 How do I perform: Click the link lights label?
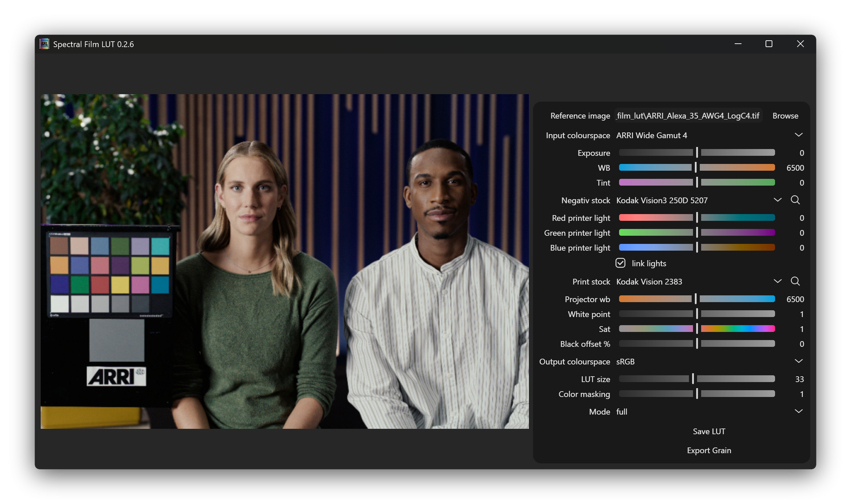click(649, 264)
